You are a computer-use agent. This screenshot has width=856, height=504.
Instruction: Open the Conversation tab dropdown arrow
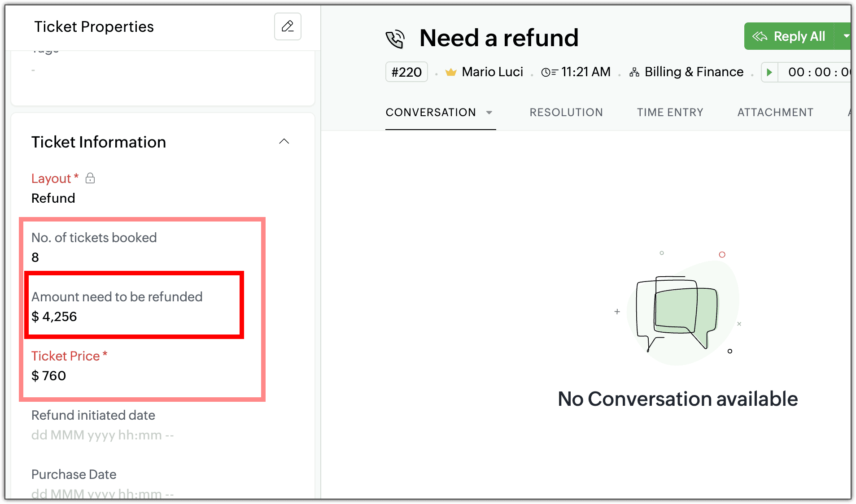(489, 113)
